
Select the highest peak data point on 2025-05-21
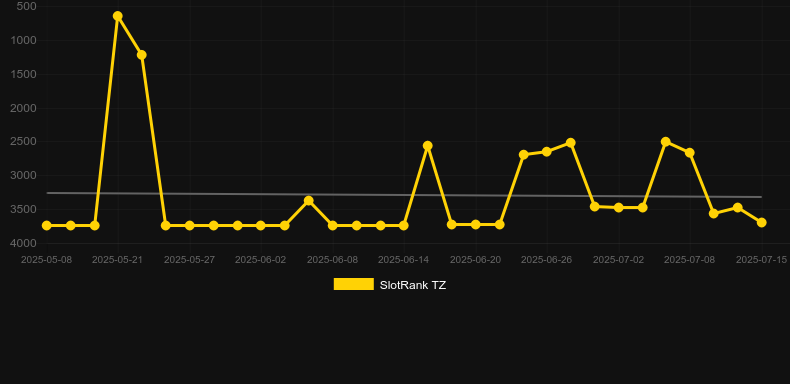coord(117,16)
